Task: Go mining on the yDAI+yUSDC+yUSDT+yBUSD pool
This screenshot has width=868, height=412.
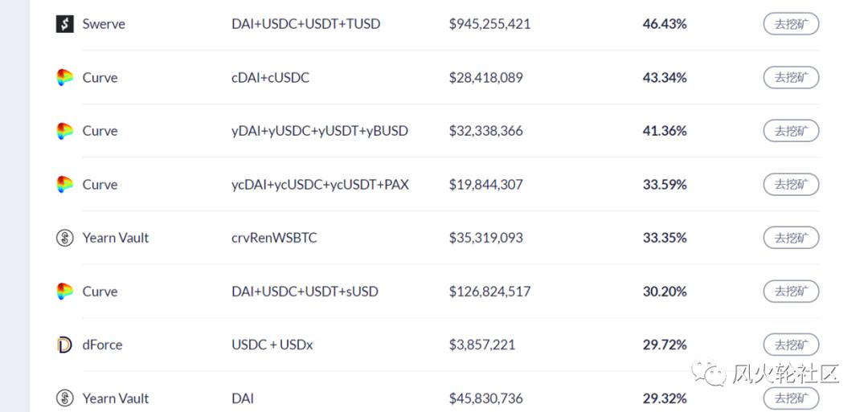Action: (x=790, y=131)
